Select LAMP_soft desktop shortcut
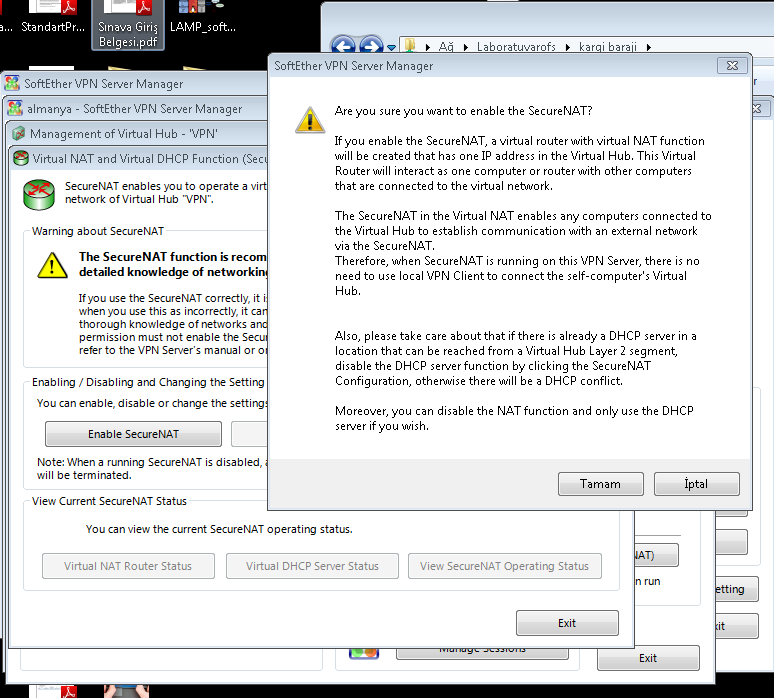 coord(203,17)
